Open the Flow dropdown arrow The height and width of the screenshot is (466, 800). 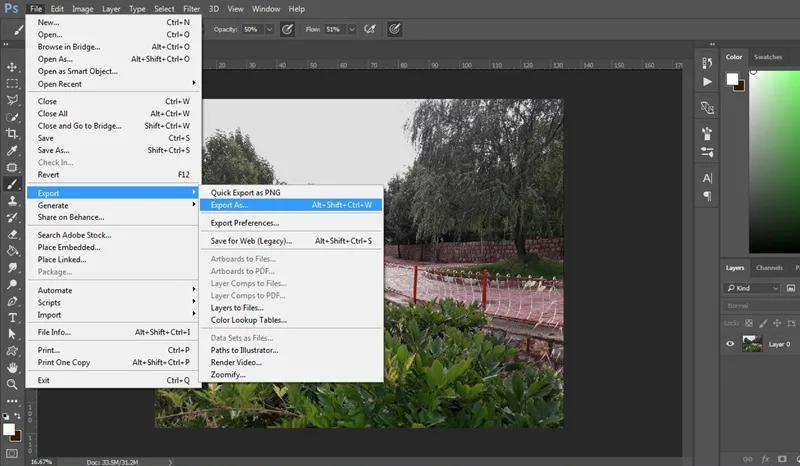tap(352, 30)
